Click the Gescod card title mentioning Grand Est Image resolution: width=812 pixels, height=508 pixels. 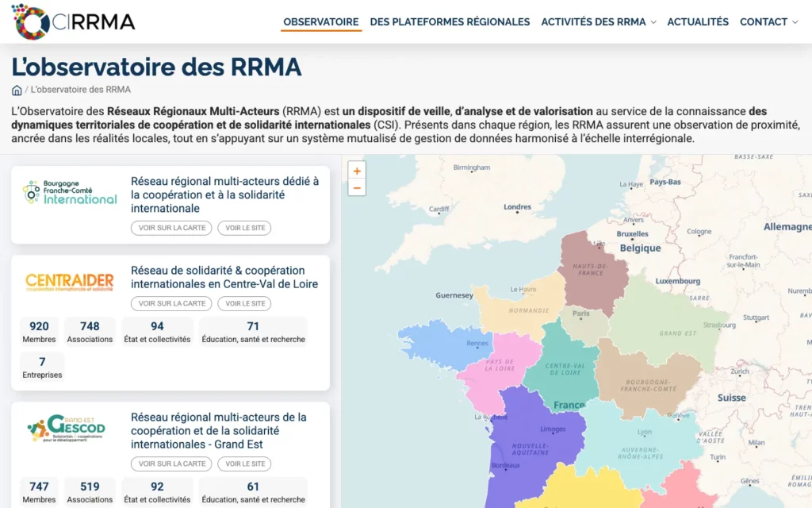tap(219, 431)
